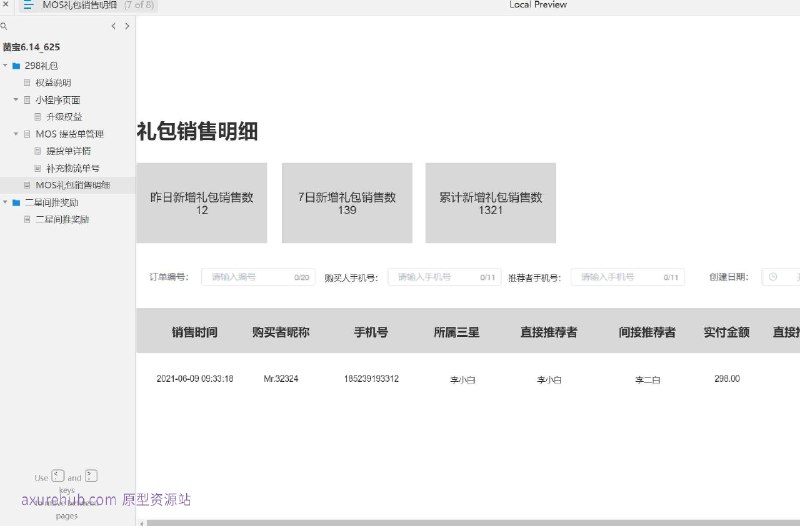The image size is (800, 526).
Task: Focus the 购买人手机号 input field
Action: (x=444, y=277)
